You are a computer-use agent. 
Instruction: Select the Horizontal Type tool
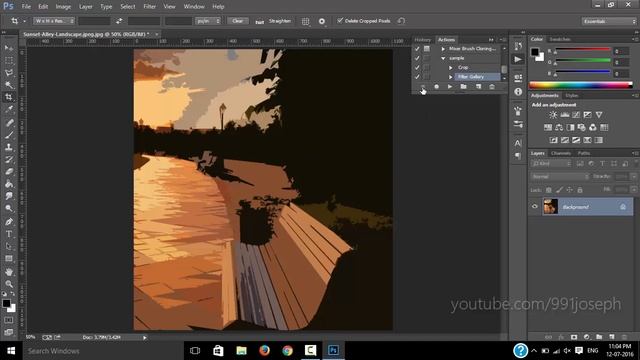pyautogui.click(x=9, y=234)
